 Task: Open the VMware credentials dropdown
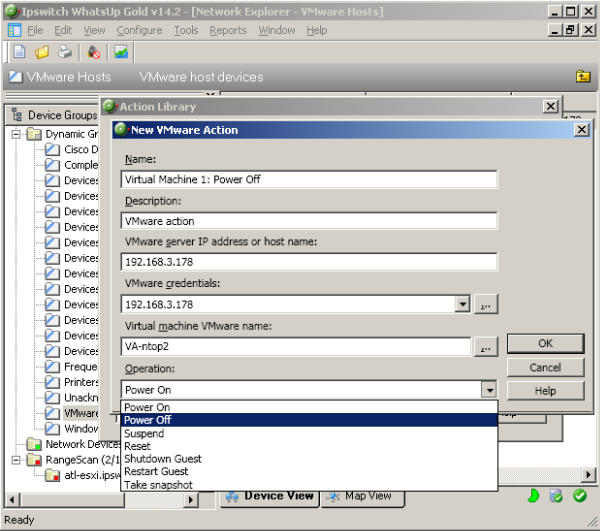coord(462,305)
